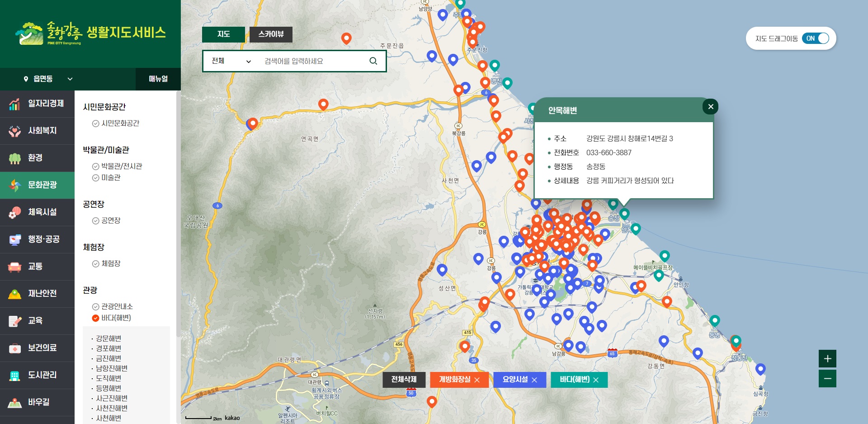Select the 교통 car icon category

15,267
